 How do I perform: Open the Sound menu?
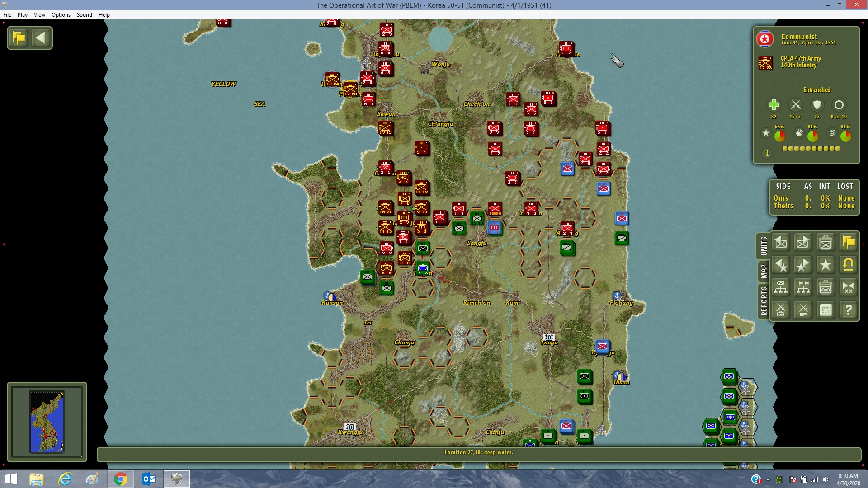[x=85, y=15]
